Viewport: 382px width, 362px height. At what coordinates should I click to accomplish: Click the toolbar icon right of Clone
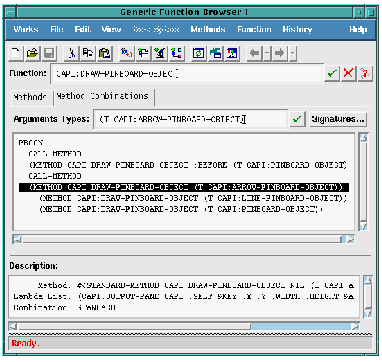pos(232,53)
